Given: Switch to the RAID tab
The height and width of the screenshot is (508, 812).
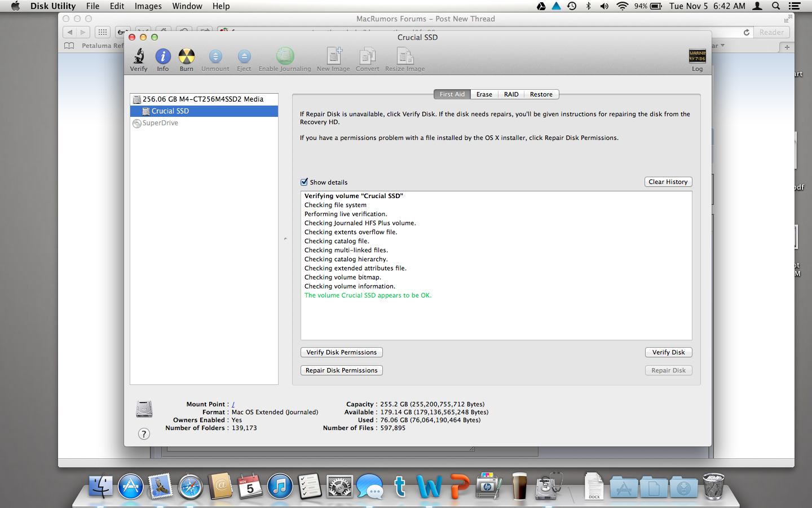Looking at the screenshot, I should pyautogui.click(x=511, y=94).
